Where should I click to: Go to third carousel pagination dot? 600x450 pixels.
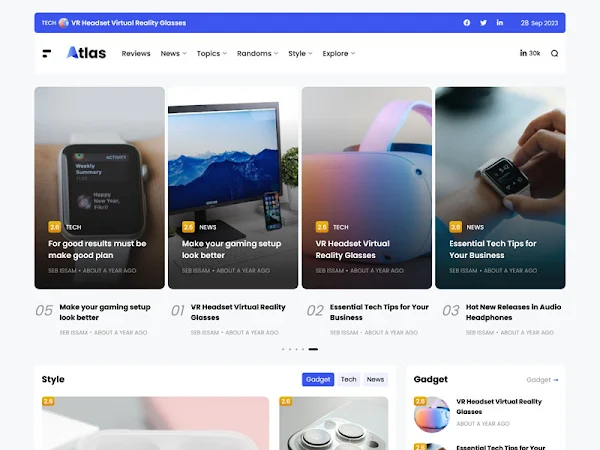pos(296,349)
